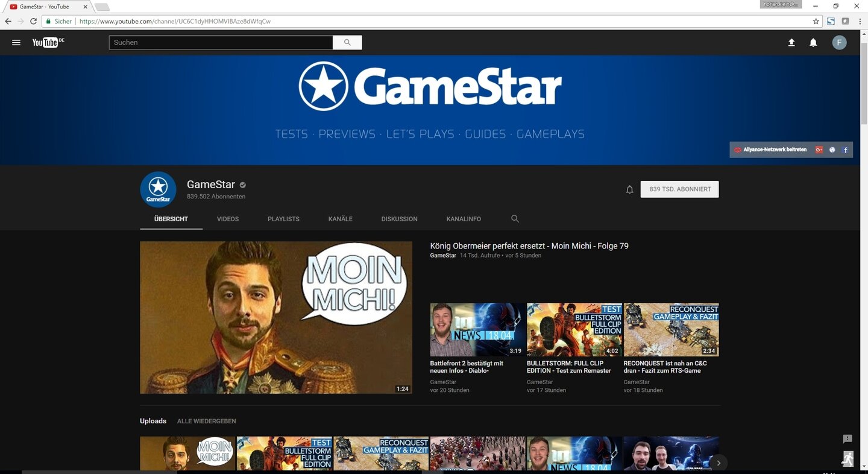Open Allyance-Netzwerk beitreten link

774,150
